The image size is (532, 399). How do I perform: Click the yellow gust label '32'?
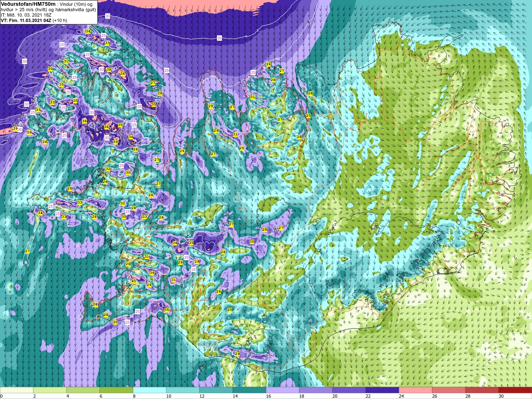pyautogui.click(x=108, y=169)
